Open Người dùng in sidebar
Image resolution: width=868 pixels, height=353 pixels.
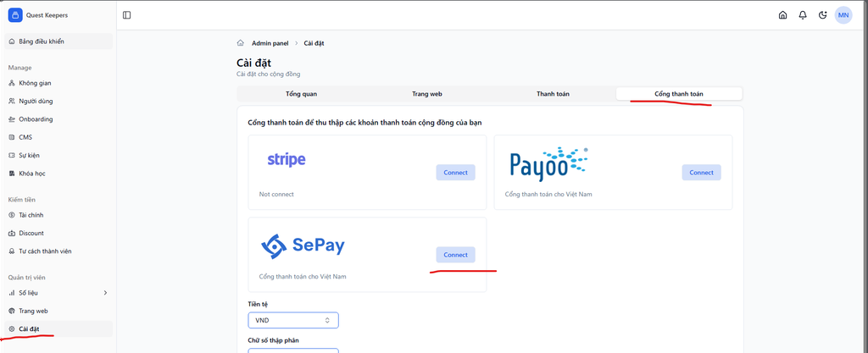(58, 101)
